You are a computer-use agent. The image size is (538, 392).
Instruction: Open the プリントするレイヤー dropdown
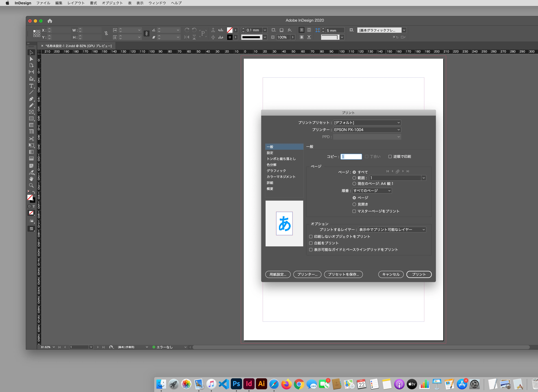pyautogui.click(x=392, y=230)
